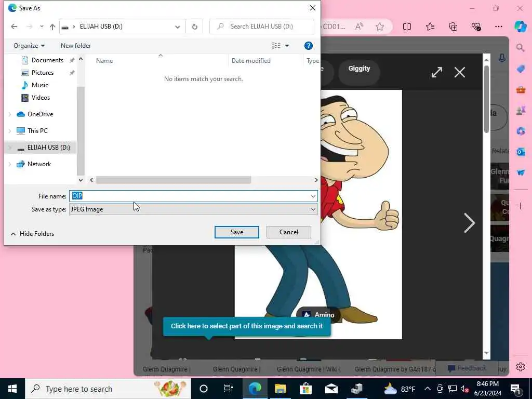The height and width of the screenshot is (399, 532).
Task: Expand the OneDrive tree node
Action: (x=10, y=114)
